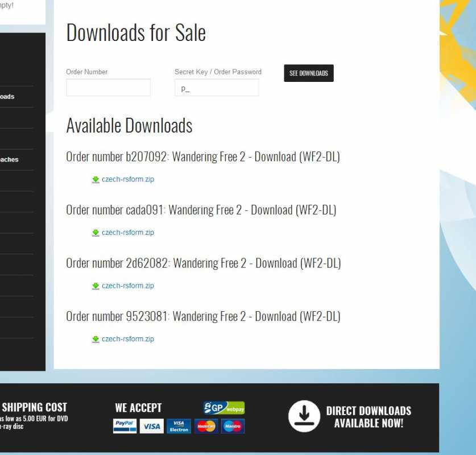Image resolution: width=476 pixels, height=455 pixels.
Task: Focus the Order Number input field
Action: pyautogui.click(x=108, y=88)
